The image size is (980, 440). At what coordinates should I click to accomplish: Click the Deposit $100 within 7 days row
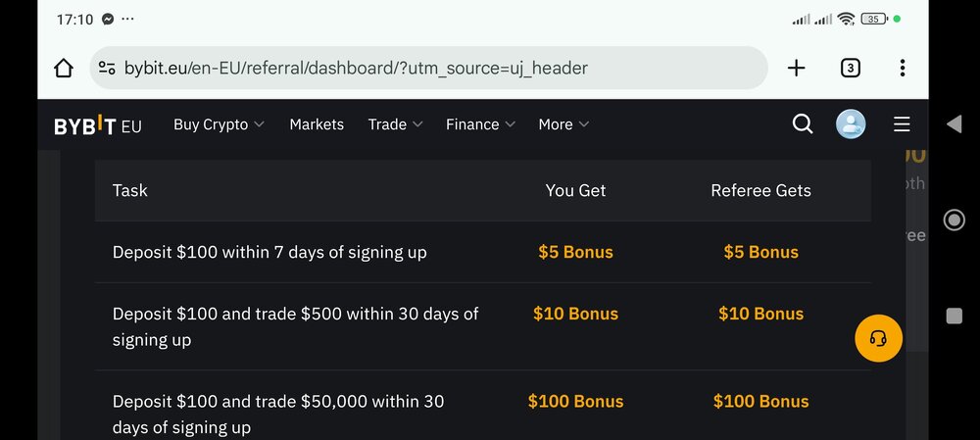(482, 252)
